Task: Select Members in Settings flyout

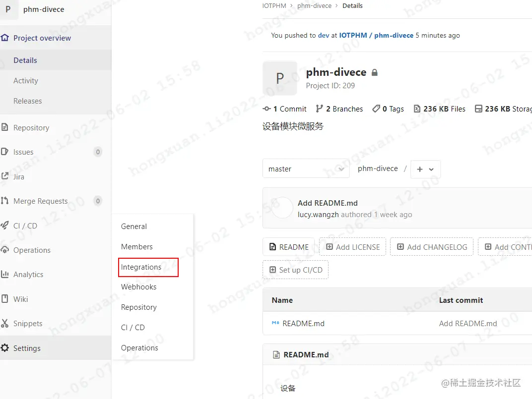Action: (137, 247)
